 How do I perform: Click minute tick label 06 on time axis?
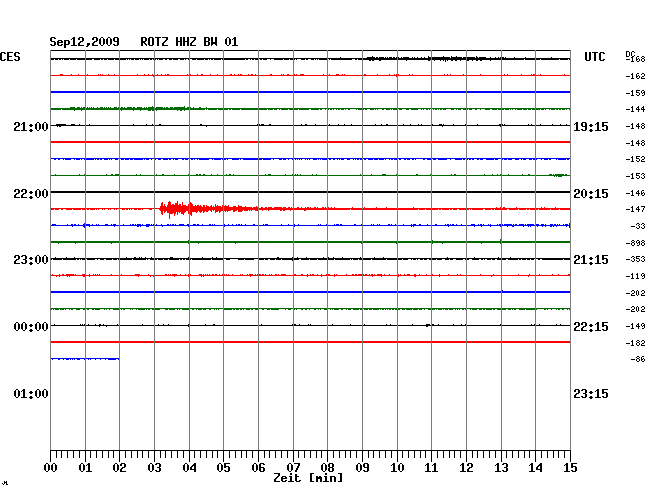[x=258, y=468]
